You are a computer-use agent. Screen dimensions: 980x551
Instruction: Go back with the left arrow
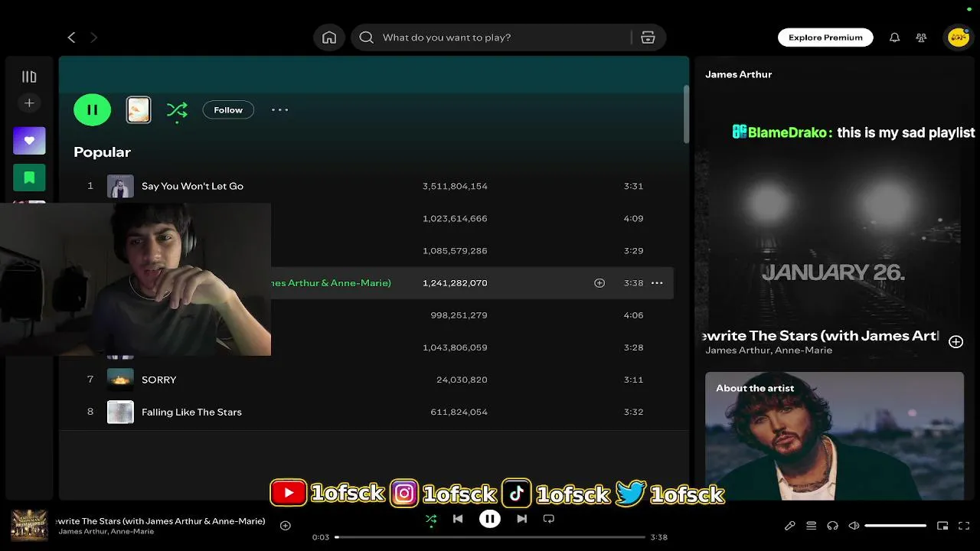click(71, 37)
